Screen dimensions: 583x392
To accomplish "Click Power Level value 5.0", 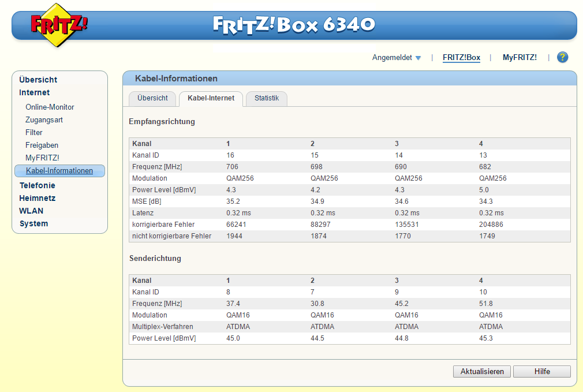I will tap(484, 190).
